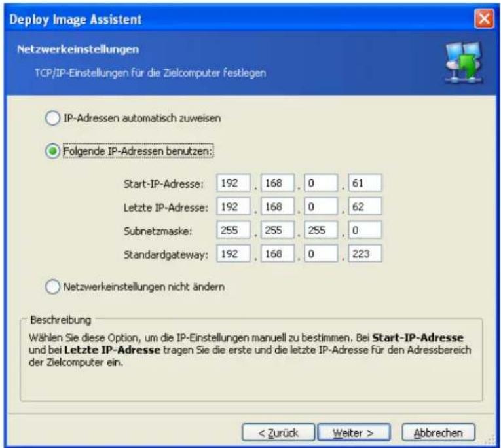Click the 'Beschreibung' group label

click(x=61, y=320)
